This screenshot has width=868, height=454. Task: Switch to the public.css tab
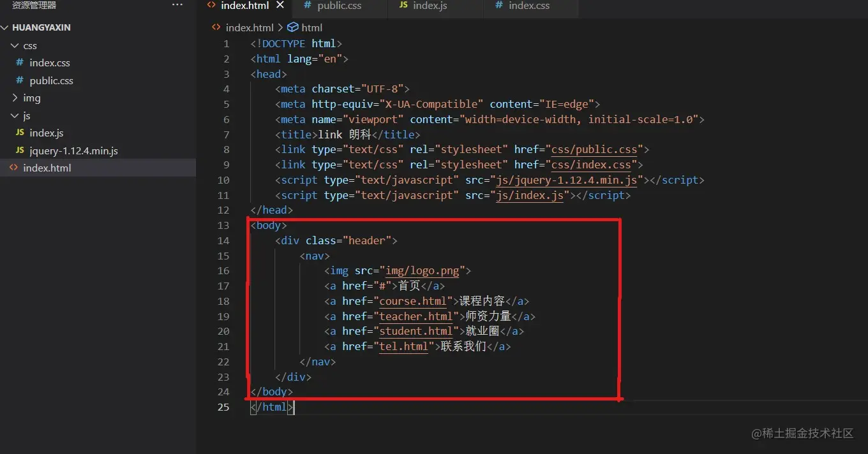[x=340, y=5]
